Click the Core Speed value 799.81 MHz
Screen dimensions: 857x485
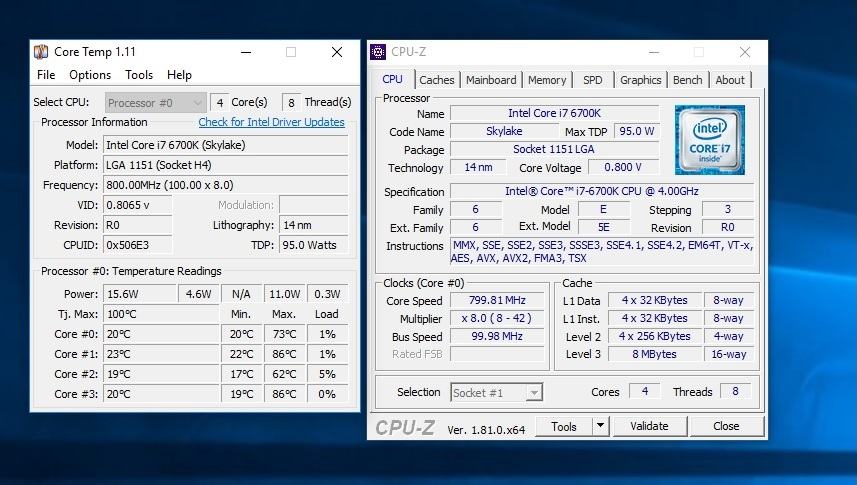[x=497, y=300]
